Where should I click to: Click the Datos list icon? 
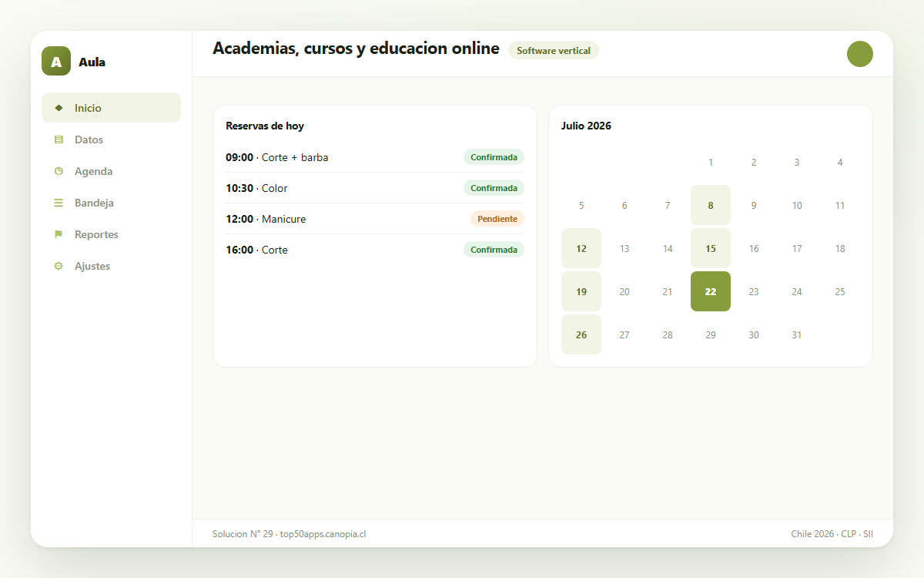[x=59, y=139]
